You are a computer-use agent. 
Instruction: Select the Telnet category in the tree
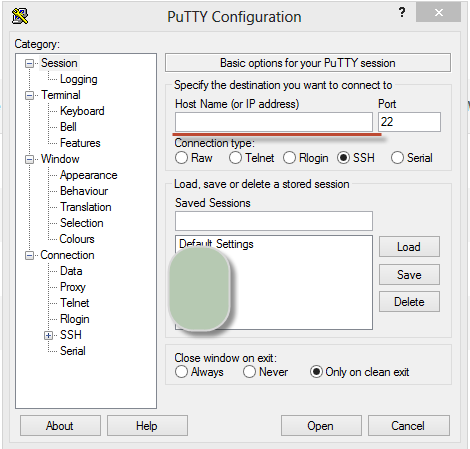(75, 303)
